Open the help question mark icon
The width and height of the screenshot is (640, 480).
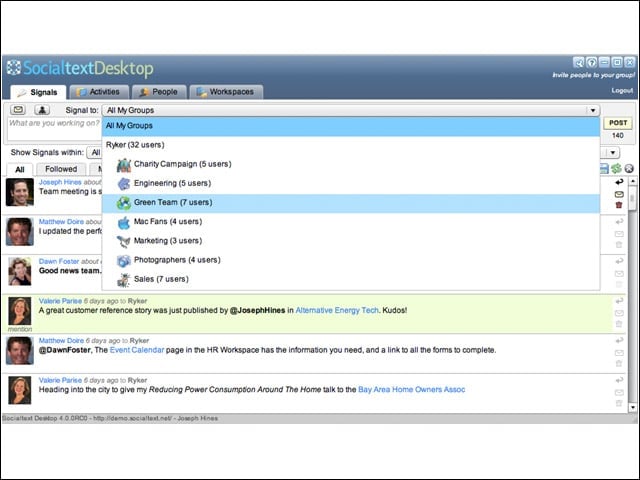pyautogui.click(x=591, y=62)
